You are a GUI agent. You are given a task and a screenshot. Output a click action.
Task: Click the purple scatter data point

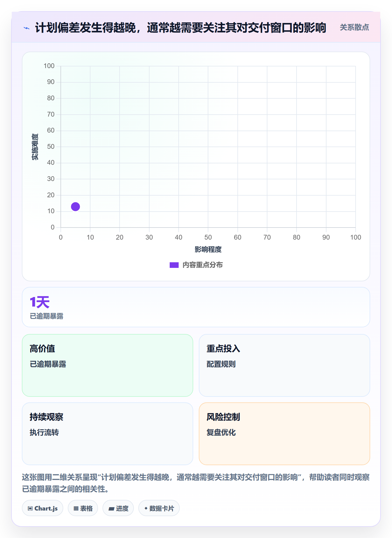[75, 207]
